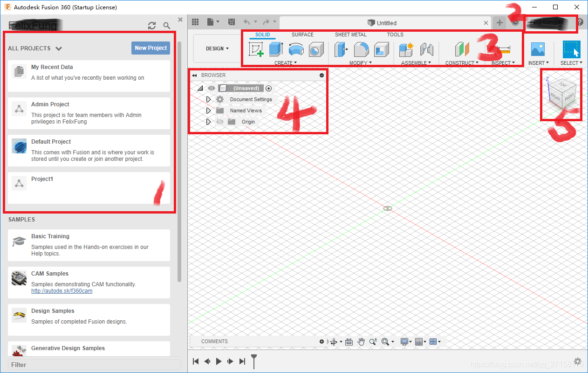This screenshot has height=373, width=588.
Task: Redo the last action
Action: point(266,22)
